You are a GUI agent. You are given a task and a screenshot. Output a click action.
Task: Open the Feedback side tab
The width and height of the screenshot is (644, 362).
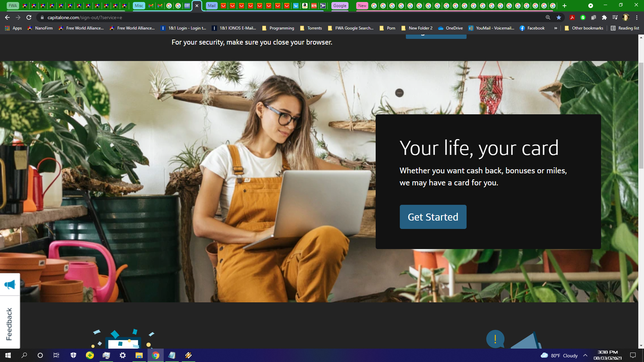9,323
